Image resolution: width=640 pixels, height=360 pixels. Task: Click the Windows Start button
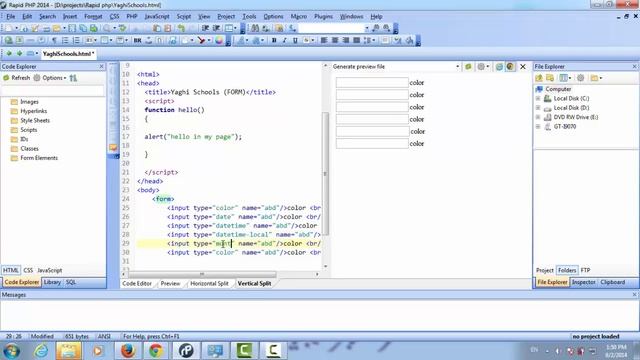(11, 351)
